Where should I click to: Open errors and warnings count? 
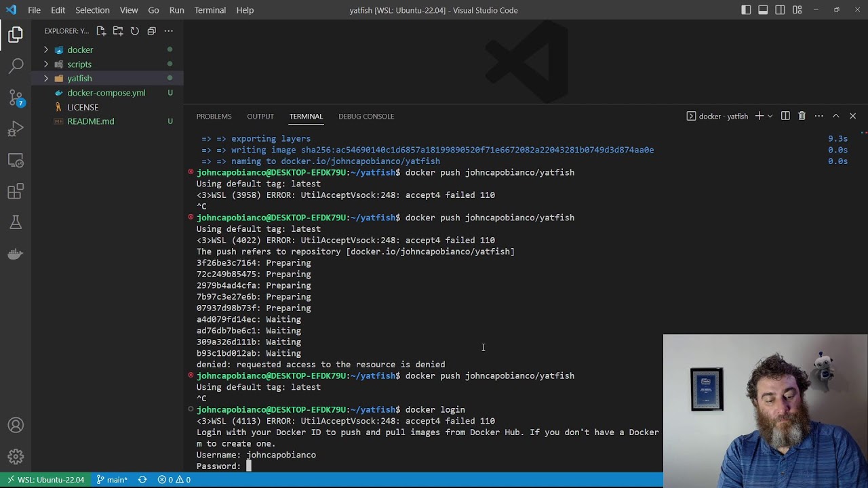point(174,480)
